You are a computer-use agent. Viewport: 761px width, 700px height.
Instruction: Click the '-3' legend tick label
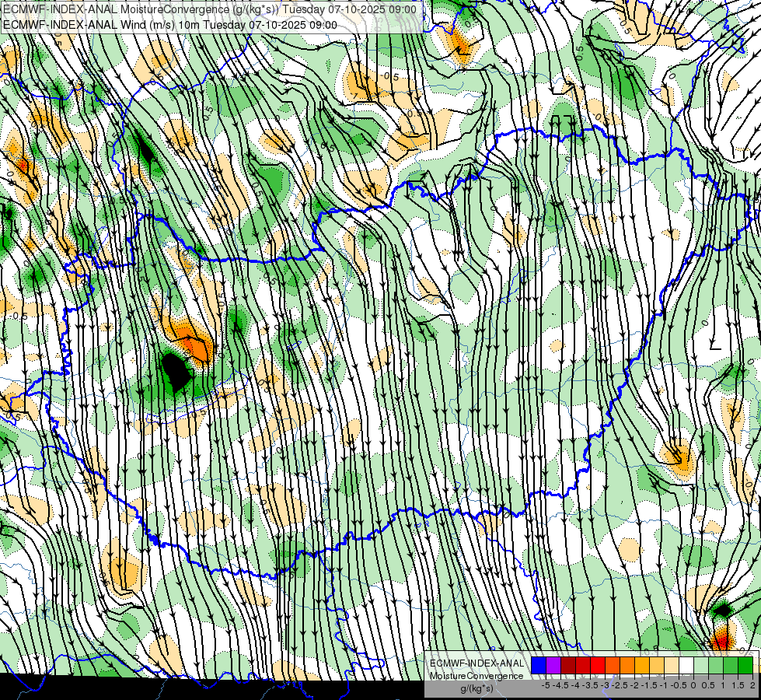pos(606,685)
